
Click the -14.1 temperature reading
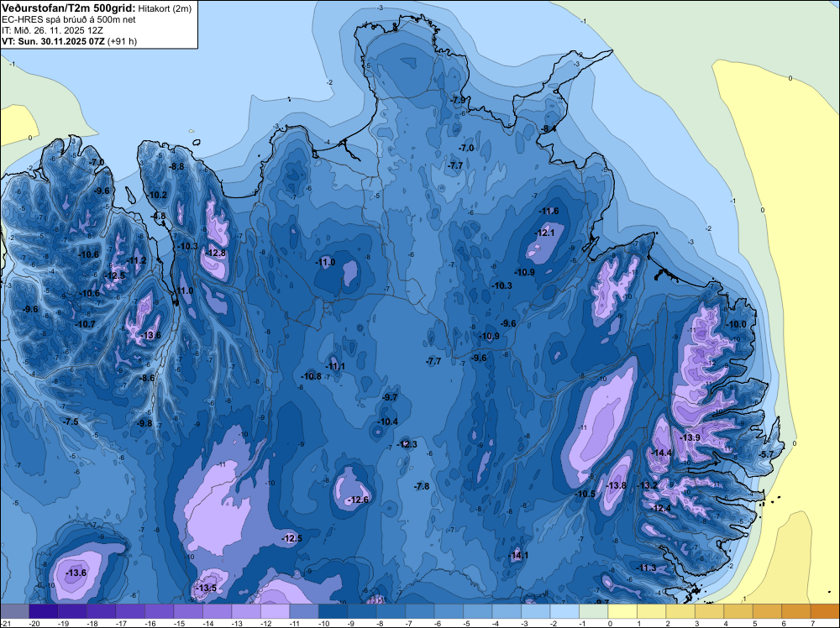click(x=518, y=555)
